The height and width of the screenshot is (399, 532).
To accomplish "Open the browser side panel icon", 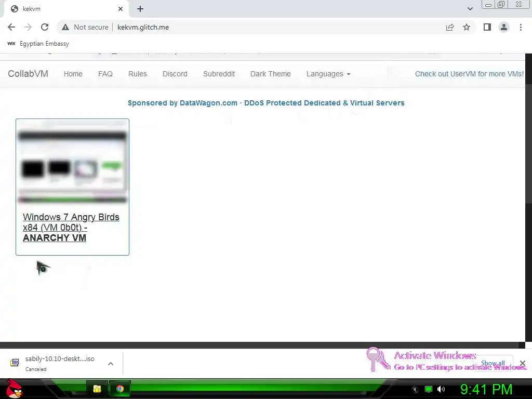I will click(487, 27).
